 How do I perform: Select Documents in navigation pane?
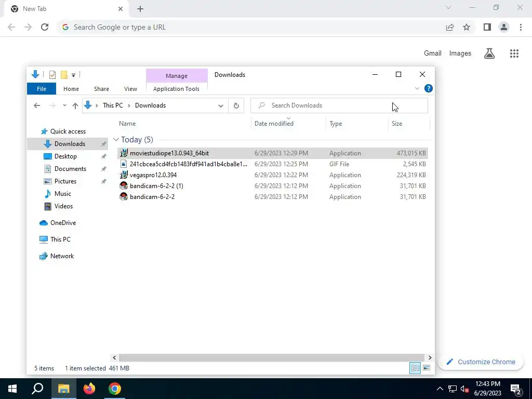click(70, 169)
